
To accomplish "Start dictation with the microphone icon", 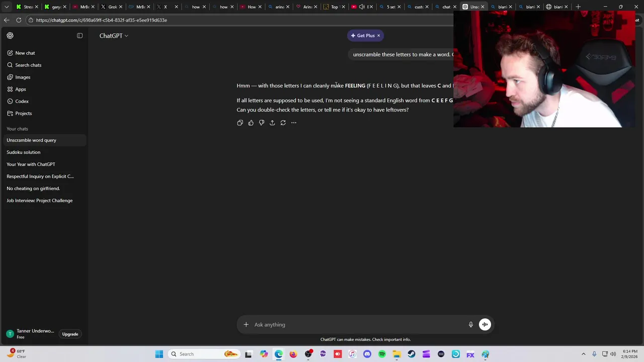I will 471,325.
